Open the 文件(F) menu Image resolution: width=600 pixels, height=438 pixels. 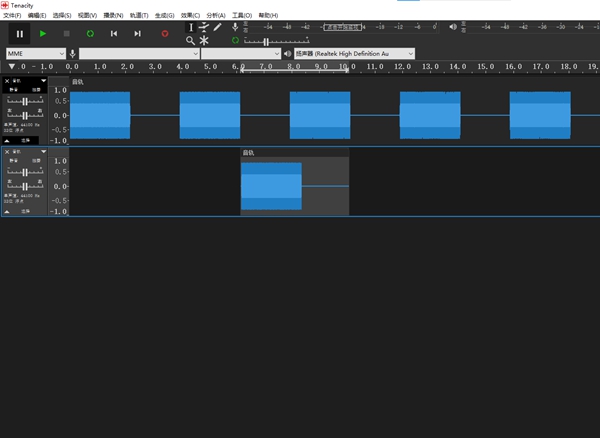(x=12, y=15)
